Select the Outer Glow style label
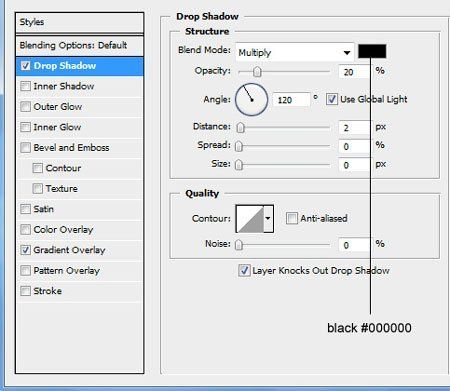Viewport: 450px width, 391px height. 58,107
